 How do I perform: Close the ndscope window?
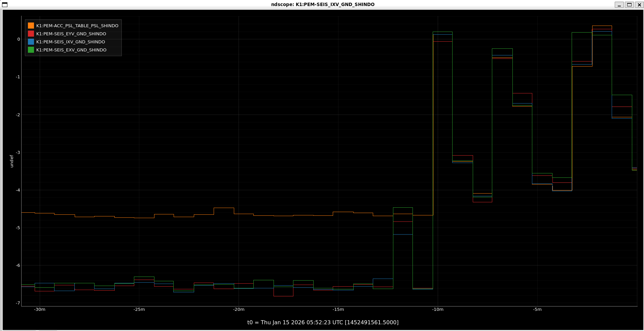tap(639, 5)
